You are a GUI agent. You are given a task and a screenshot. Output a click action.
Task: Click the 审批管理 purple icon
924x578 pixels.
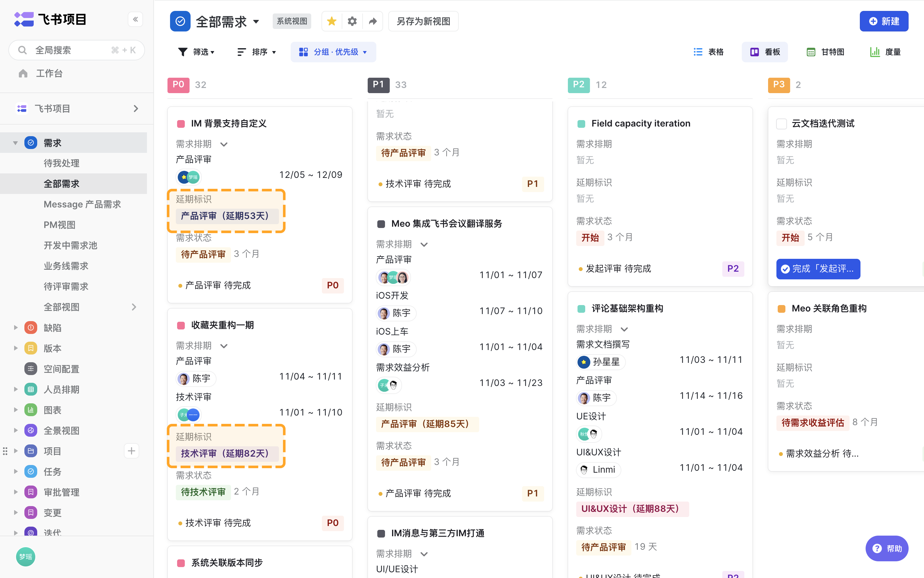pyautogui.click(x=31, y=492)
